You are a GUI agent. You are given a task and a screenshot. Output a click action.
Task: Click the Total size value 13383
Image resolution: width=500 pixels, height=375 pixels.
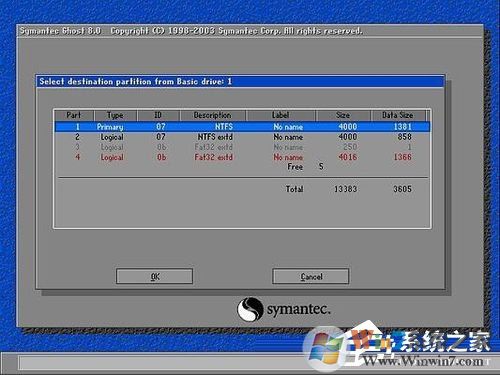coord(345,189)
